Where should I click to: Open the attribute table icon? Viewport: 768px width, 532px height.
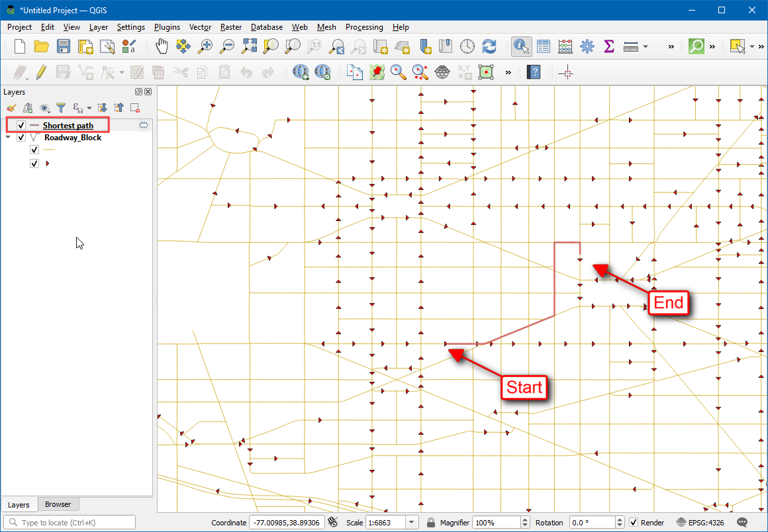pyautogui.click(x=544, y=46)
